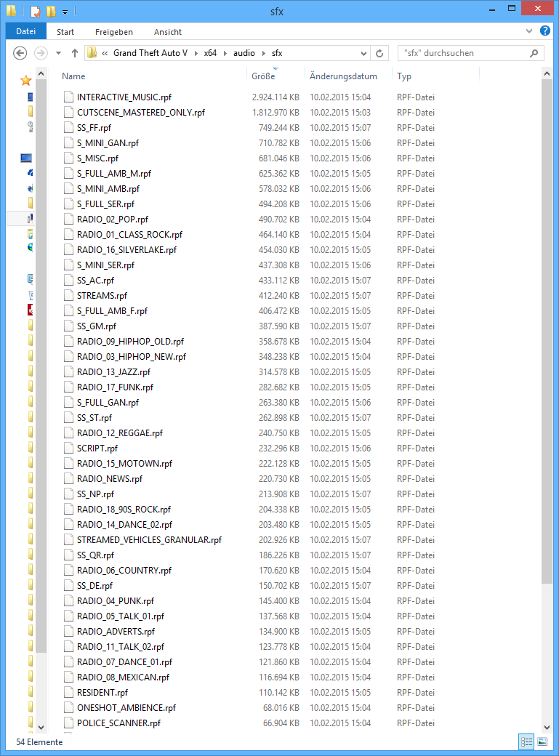Expand the arrow after x64 breadcrumb
The image size is (559, 756).
(x=225, y=53)
